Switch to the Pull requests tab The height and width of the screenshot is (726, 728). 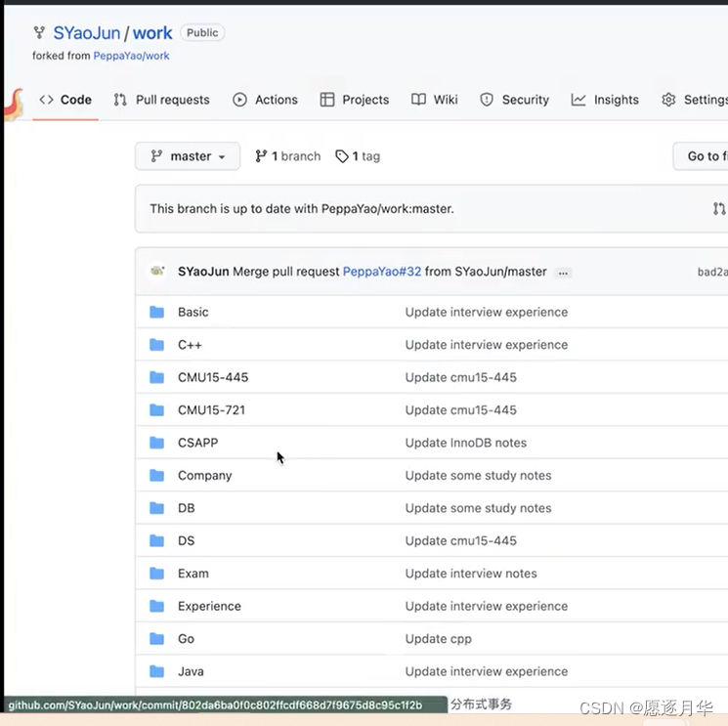tap(161, 100)
